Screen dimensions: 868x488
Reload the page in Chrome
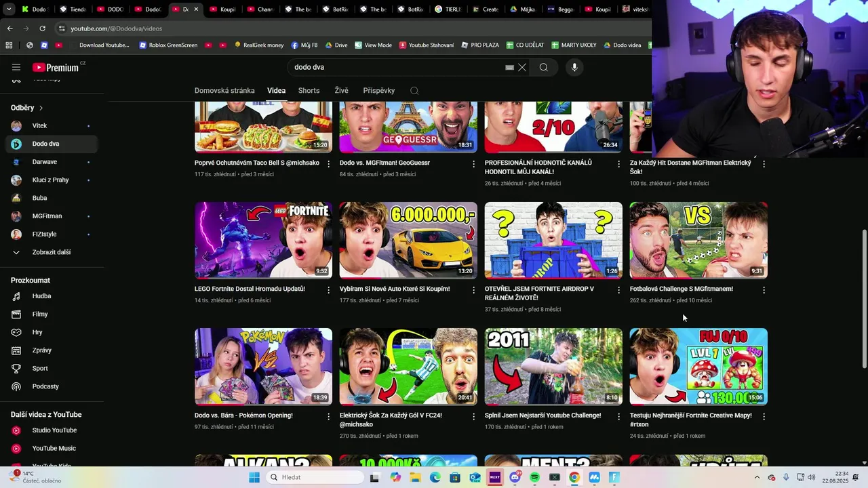click(x=42, y=28)
